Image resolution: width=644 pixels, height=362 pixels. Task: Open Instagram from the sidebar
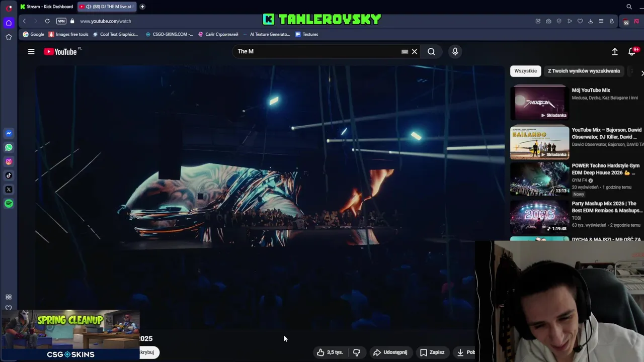click(9, 161)
